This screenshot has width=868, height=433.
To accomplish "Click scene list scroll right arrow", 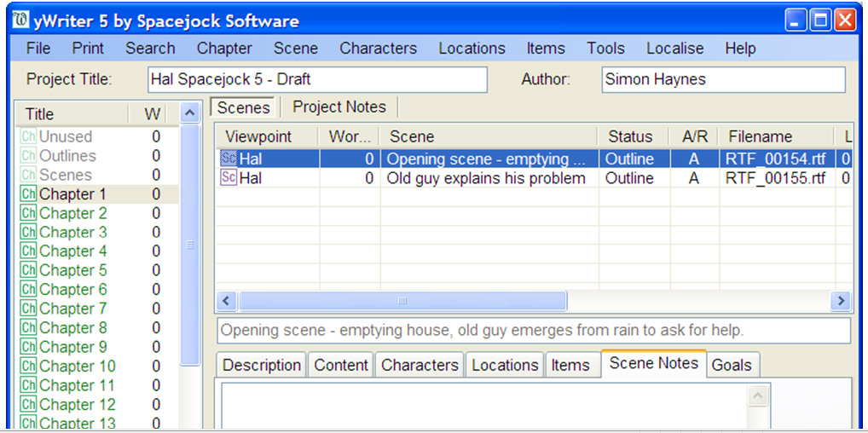I will click(x=841, y=301).
